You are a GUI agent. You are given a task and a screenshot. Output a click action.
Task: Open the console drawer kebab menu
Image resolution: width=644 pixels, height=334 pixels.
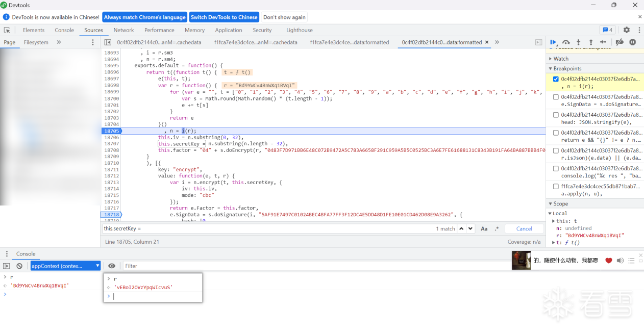coord(7,254)
